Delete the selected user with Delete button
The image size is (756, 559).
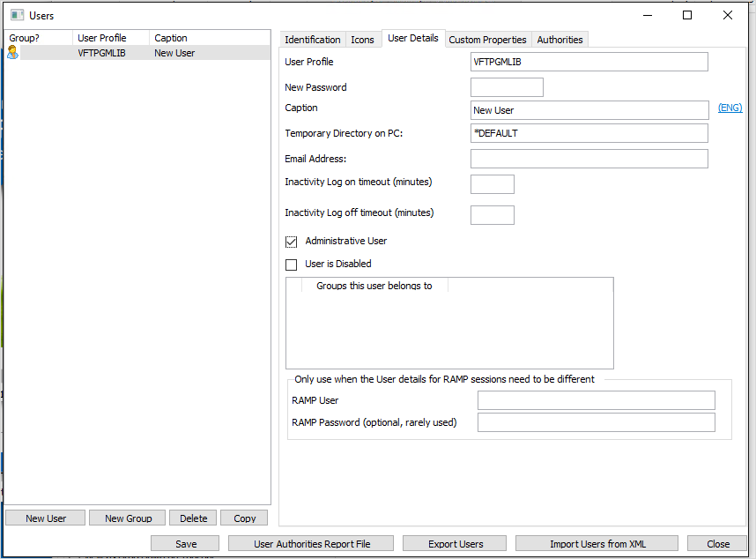pyautogui.click(x=193, y=518)
